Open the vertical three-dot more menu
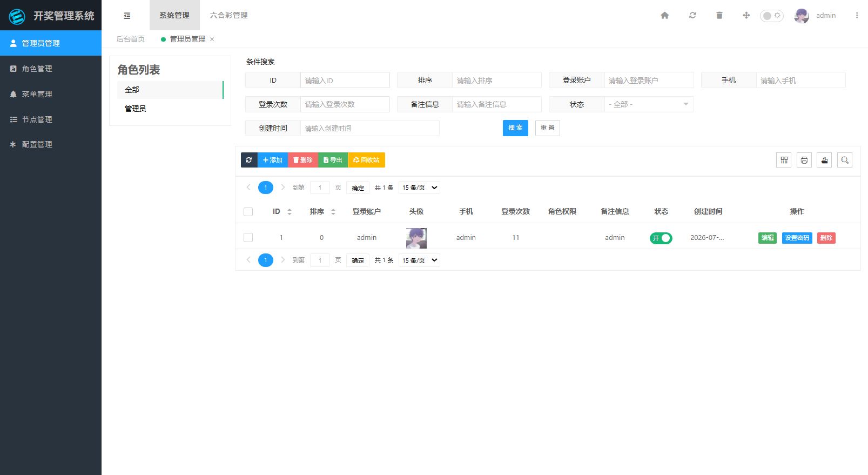 857,15
